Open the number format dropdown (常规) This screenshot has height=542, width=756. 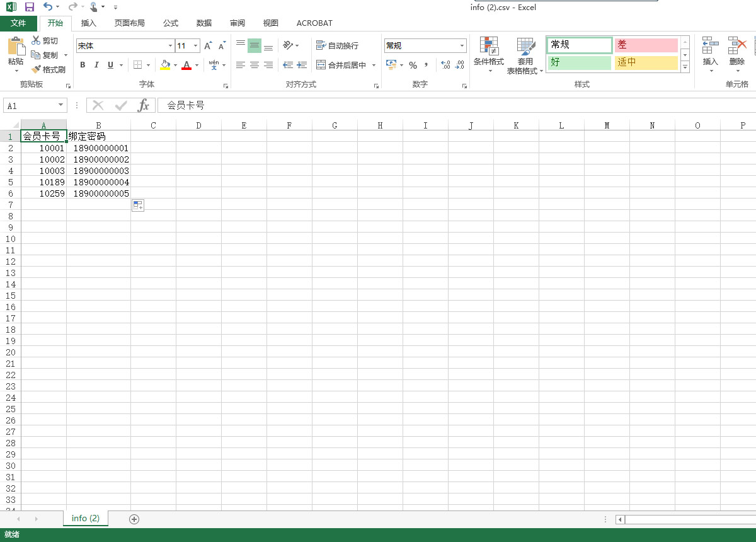coord(462,46)
